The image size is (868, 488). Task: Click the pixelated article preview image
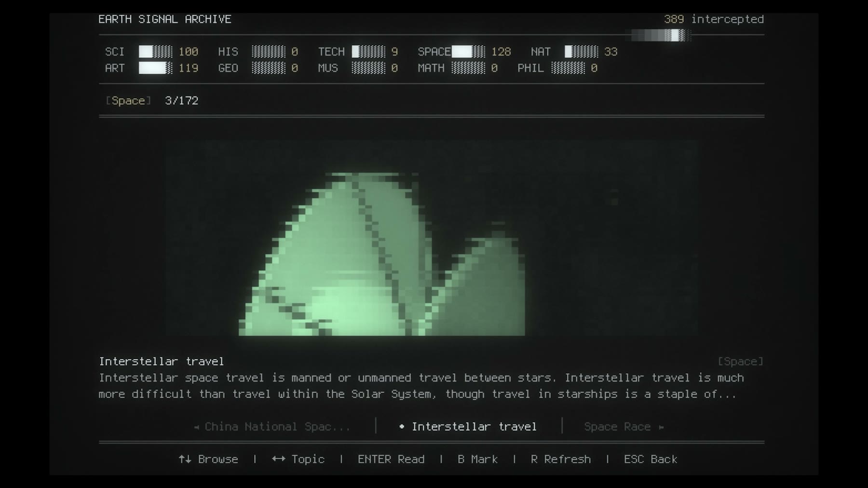coord(432,238)
